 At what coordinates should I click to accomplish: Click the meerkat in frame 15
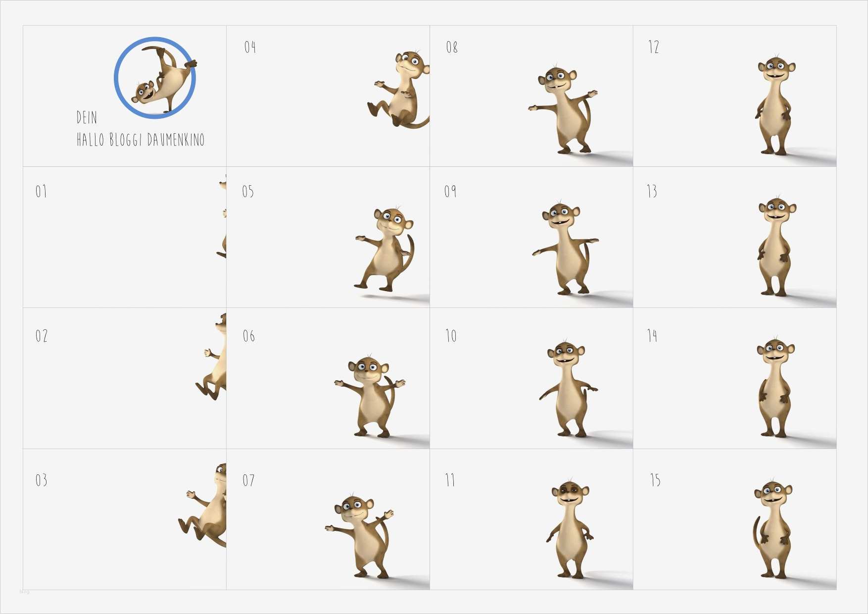coord(772,529)
